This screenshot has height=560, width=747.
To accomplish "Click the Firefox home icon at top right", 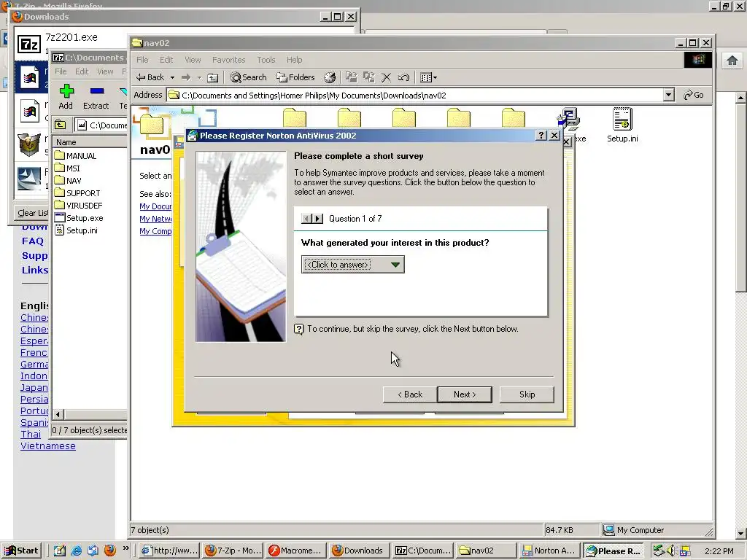I will (732, 60).
